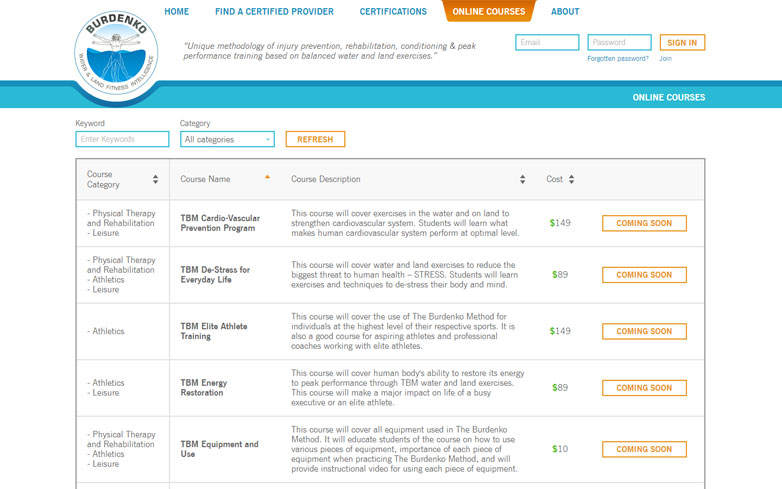Select TBM Energy Restoration course name
Viewport: 782px width, 489px height.
click(203, 388)
